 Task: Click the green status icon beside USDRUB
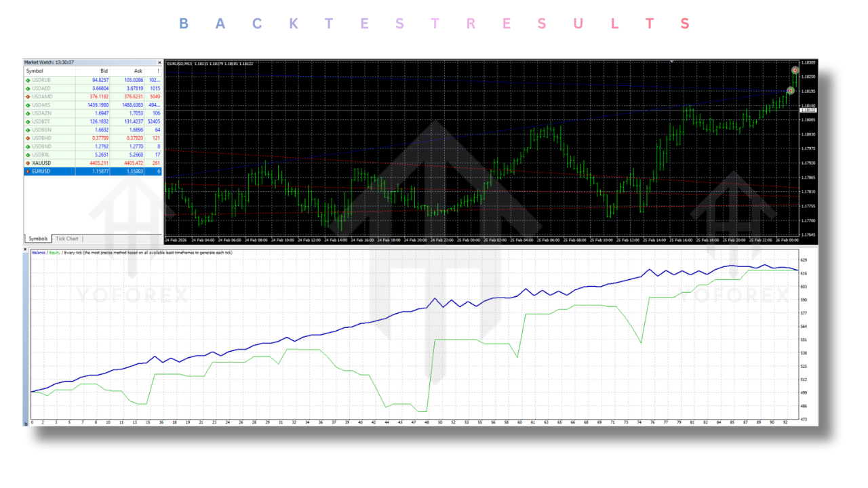(x=27, y=79)
